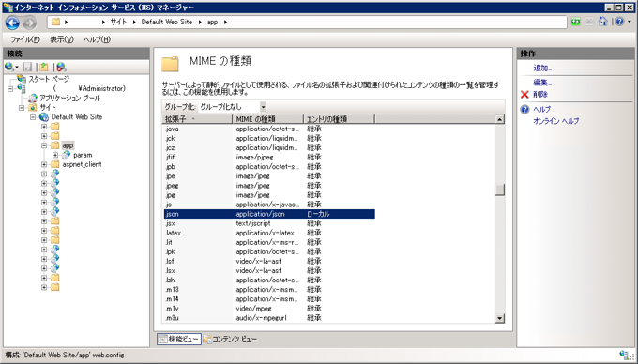Click the scroll down arrow of the MIME list
Viewport: 638px width, 364px height.
[x=500, y=318]
